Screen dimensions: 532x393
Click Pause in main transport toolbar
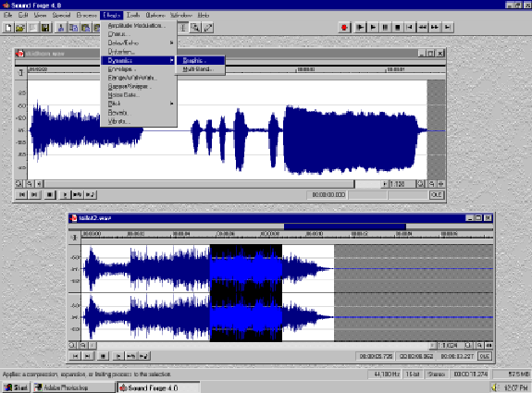coord(385,27)
